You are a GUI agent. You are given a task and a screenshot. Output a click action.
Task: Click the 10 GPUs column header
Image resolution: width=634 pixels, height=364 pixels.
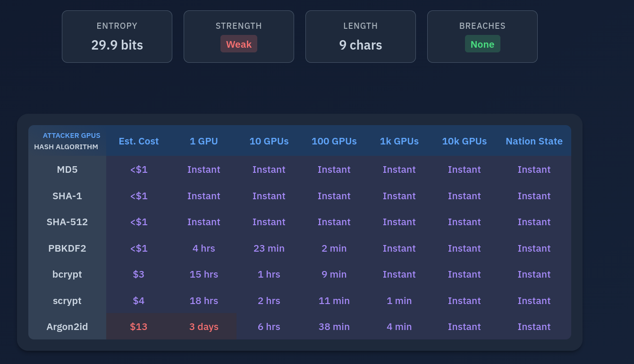coord(269,141)
